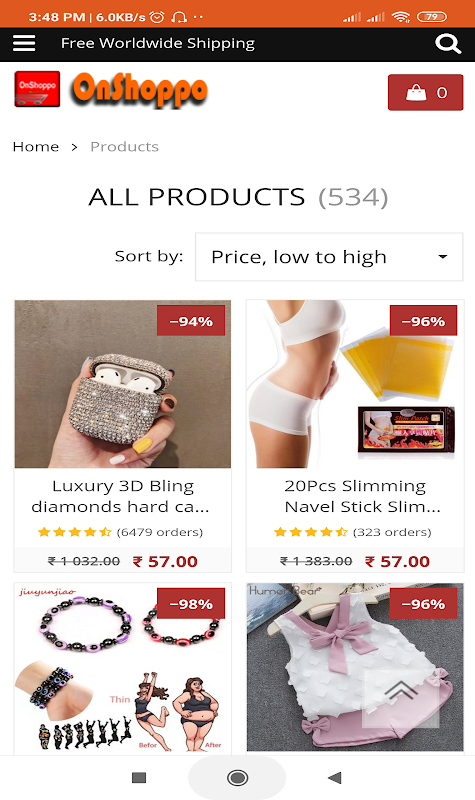This screenshot has width=475, height=800.
Task: Tap Android recent apps square
Action: 139,778
